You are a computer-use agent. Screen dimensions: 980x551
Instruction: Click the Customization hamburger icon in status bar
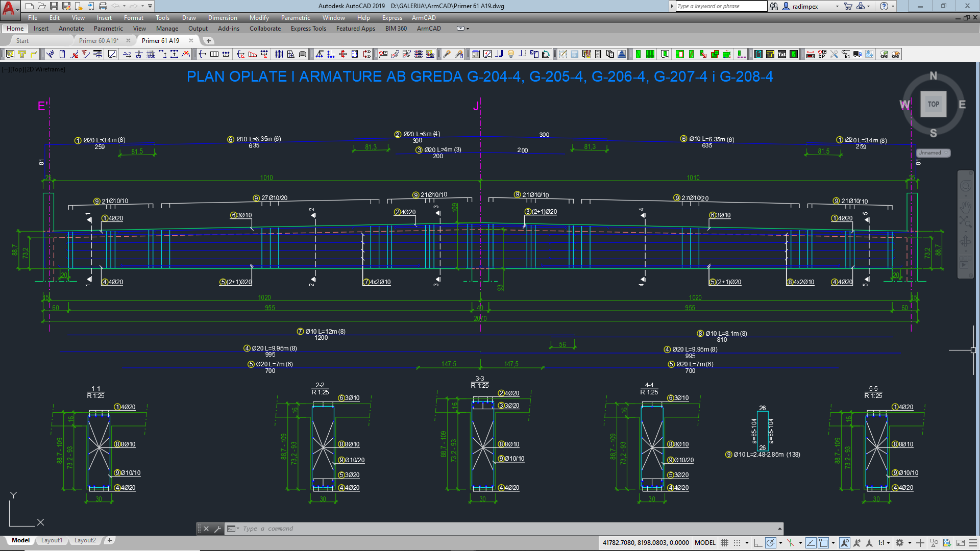[x=974, y=543]
